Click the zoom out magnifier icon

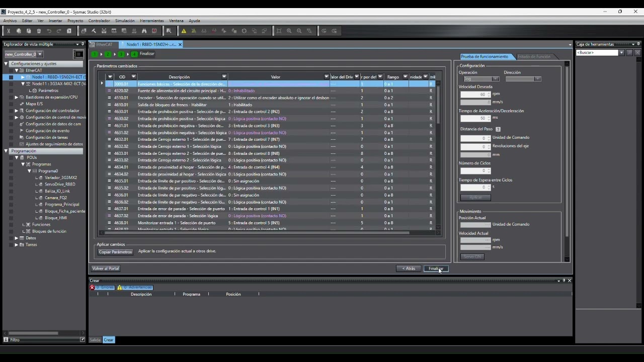tap(299, 31)
